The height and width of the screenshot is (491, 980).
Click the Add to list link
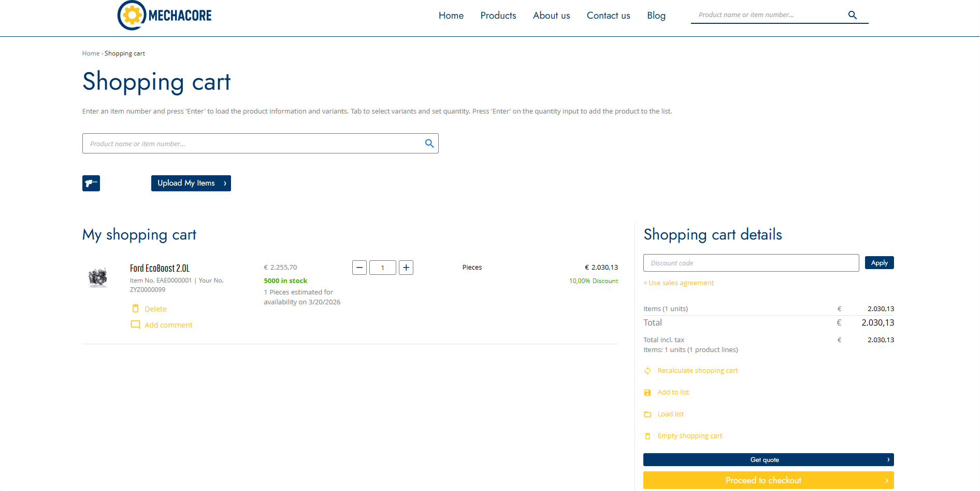click(x=673, y=392)
